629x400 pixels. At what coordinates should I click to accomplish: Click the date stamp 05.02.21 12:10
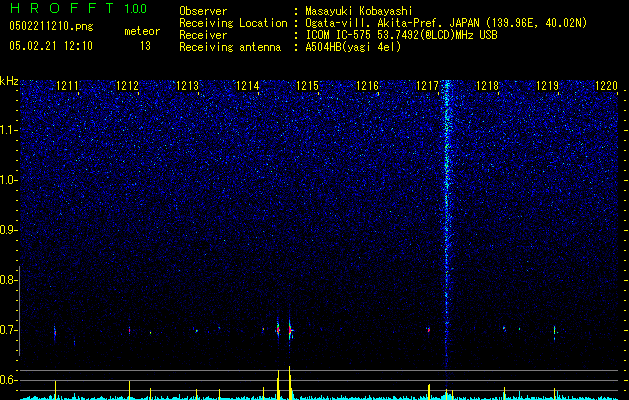click(51, 46)
